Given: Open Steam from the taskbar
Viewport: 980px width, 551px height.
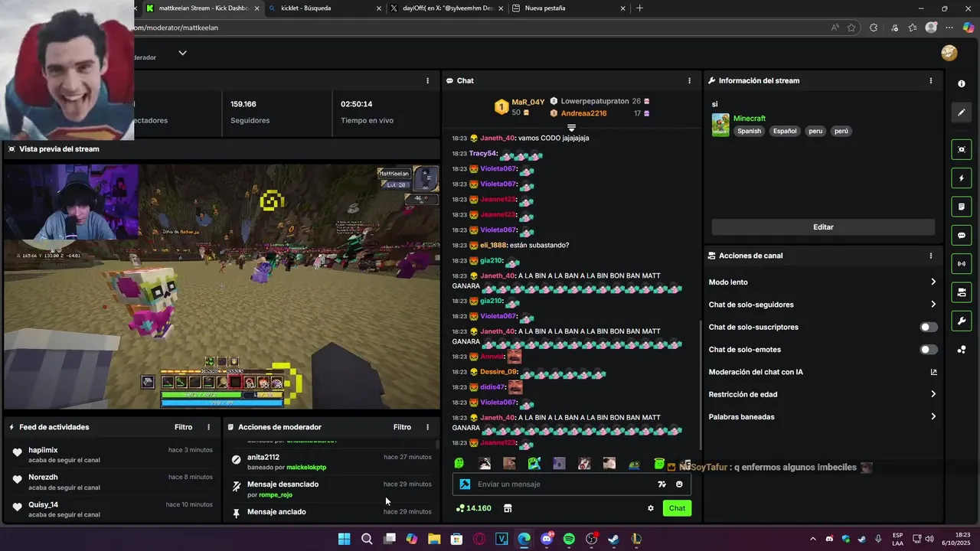Looking at the screenshot, I should click(613, 540).
